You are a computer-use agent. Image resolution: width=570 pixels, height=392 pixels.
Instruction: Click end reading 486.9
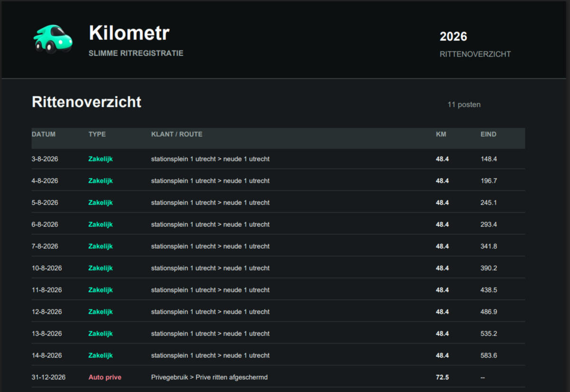(489, 311)
